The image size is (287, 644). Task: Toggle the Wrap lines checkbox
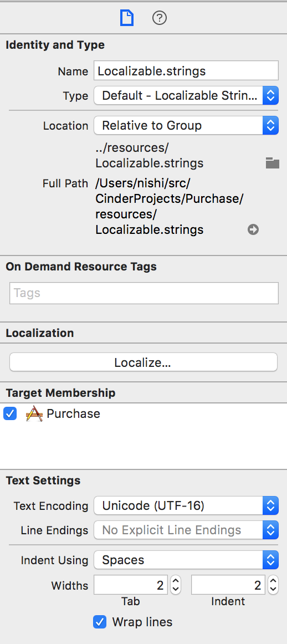[100, 622]
